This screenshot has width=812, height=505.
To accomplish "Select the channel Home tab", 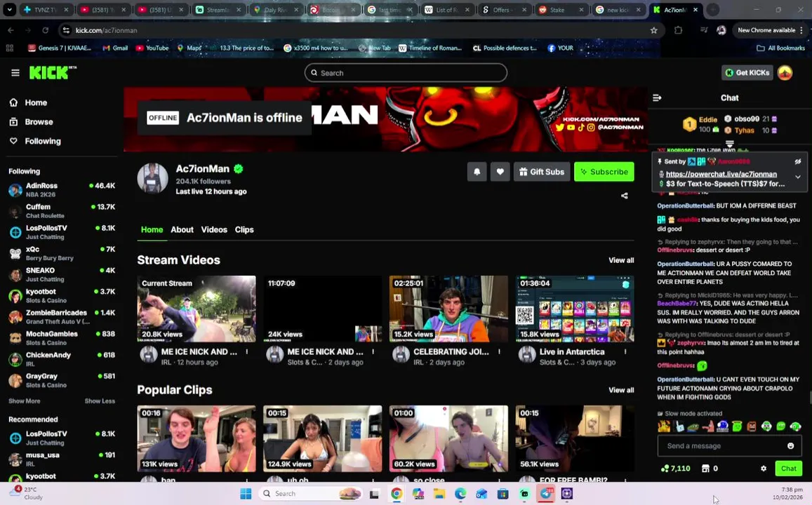I will click(152, 230).
